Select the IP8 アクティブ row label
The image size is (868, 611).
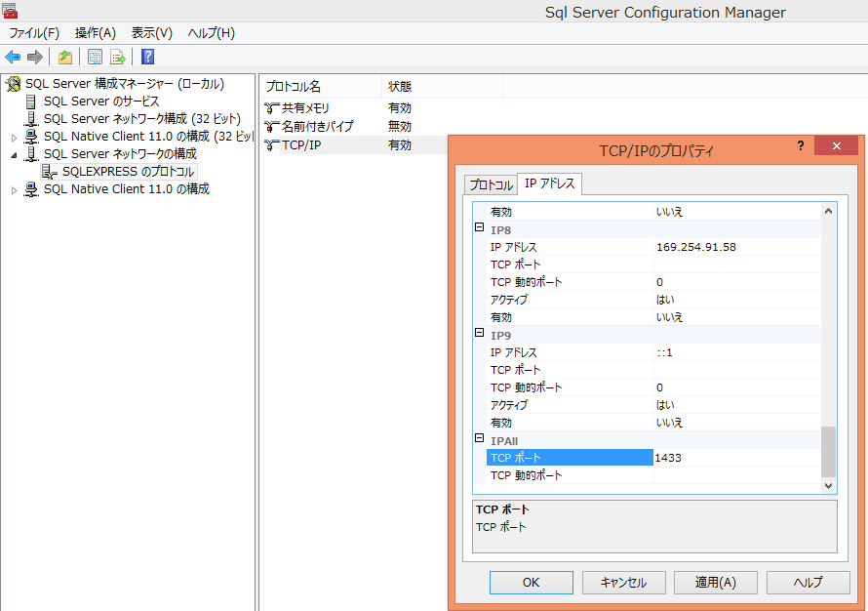[509, 300]
